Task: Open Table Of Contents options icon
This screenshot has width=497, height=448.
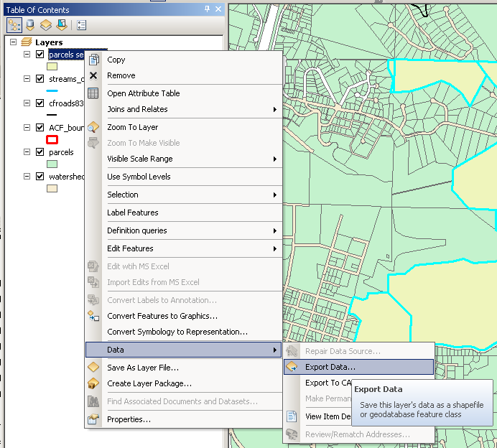Action: click(x=81, y=25)
